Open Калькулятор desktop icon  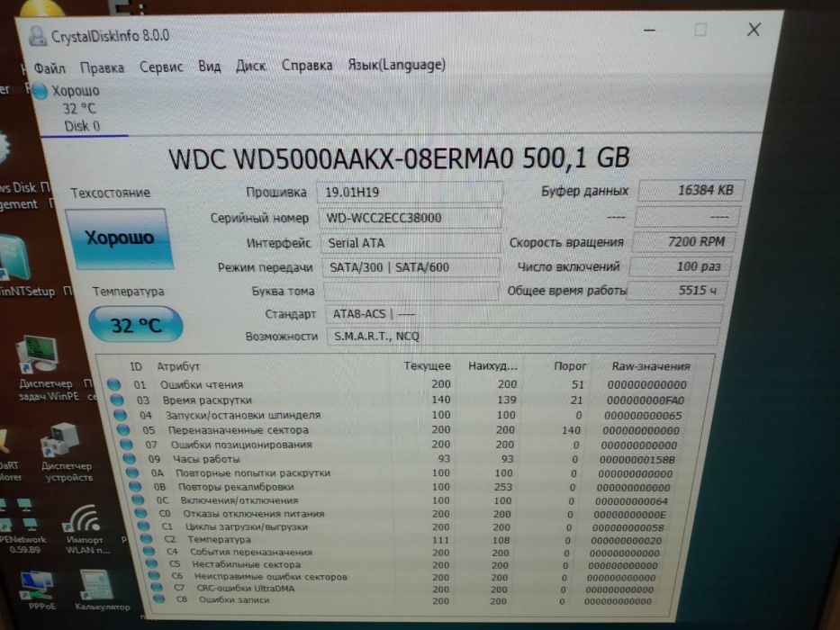point(101,590)
